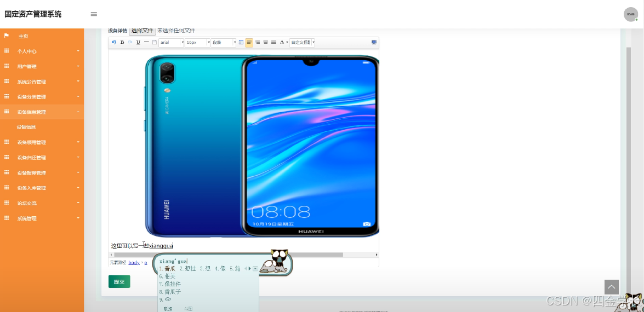
Task: Click the green 提交 submit button
Action: coord(119,282)
